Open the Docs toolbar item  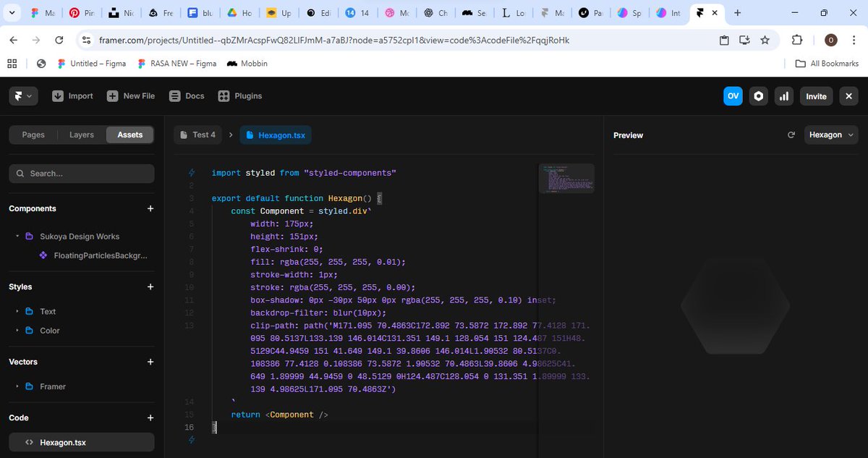click(187, 96)
